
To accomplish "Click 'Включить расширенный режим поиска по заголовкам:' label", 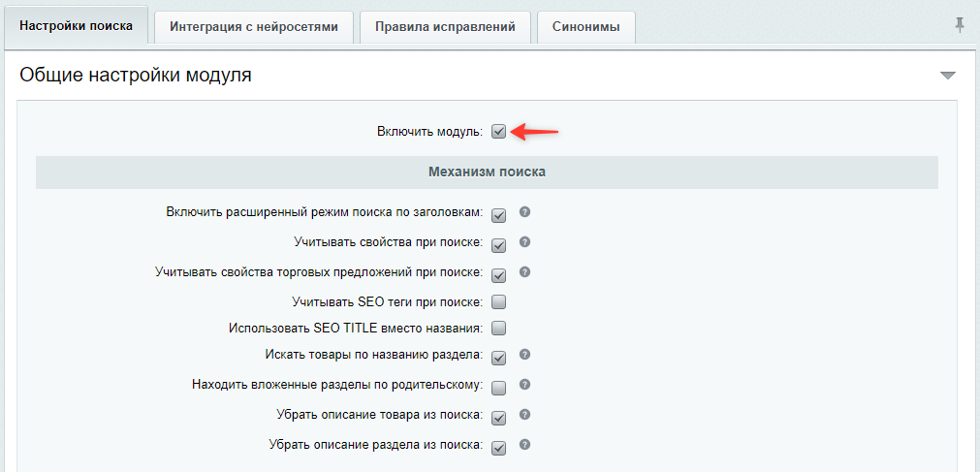I will click(x=325, y=212).
